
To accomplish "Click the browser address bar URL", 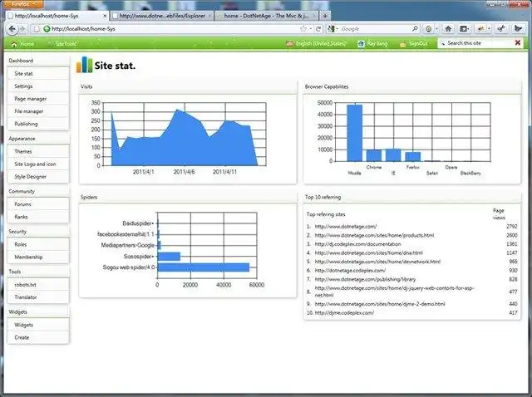I will (83, 29).
